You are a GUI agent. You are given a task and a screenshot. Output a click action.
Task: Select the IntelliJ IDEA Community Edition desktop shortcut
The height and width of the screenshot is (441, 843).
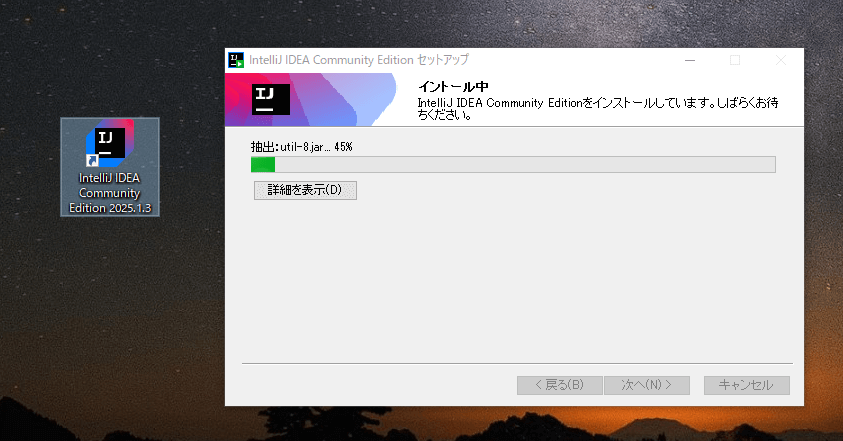(x=110, y=167)
